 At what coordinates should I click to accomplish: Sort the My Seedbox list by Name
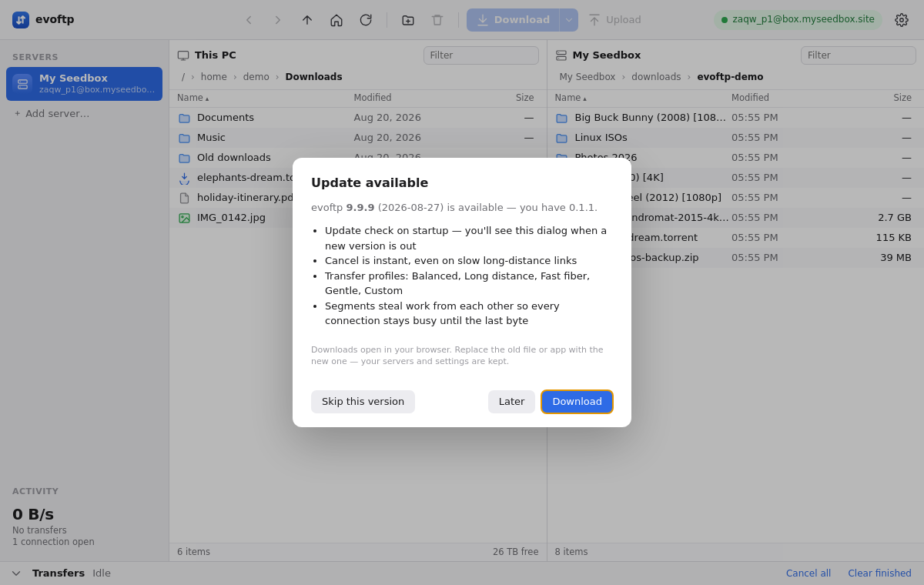click(571, 98)
